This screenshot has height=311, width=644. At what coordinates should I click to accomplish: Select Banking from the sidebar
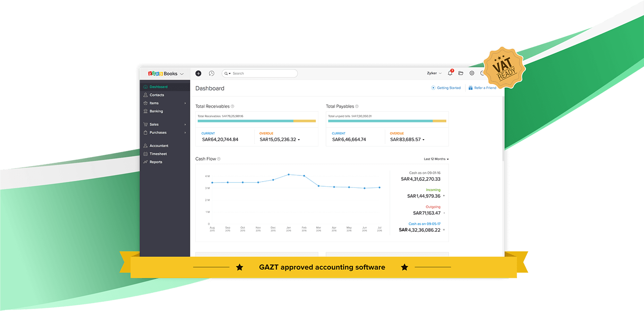[156, 111]
